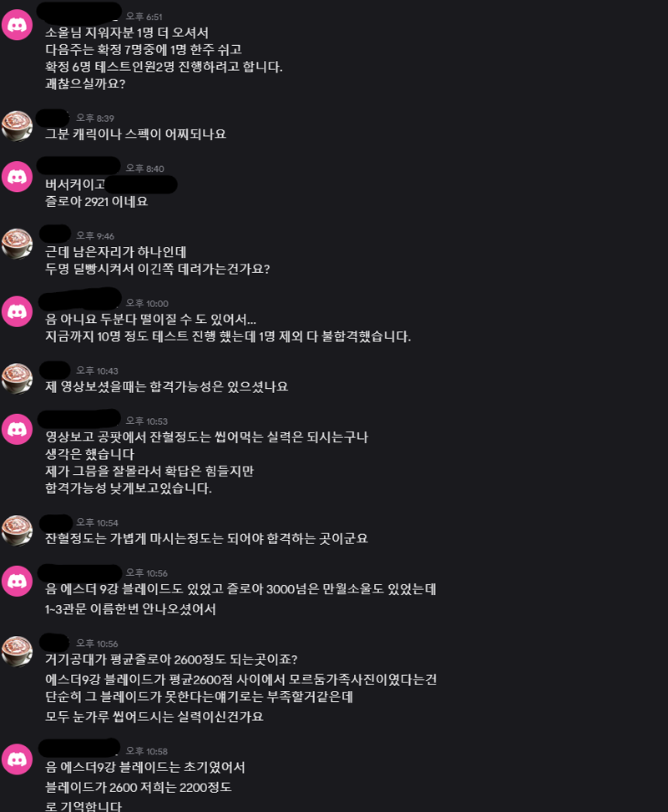
Task: Click the redacted mention after 버서커이고
Action: pyautogui.click(x=141, y=184)
